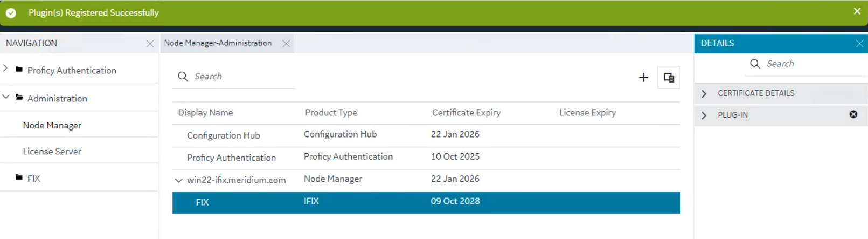Viewport: 868px width, 239px height.
Task: Click the green success checkmark icon
Action: pyautogui.click(x=11, y=12)
